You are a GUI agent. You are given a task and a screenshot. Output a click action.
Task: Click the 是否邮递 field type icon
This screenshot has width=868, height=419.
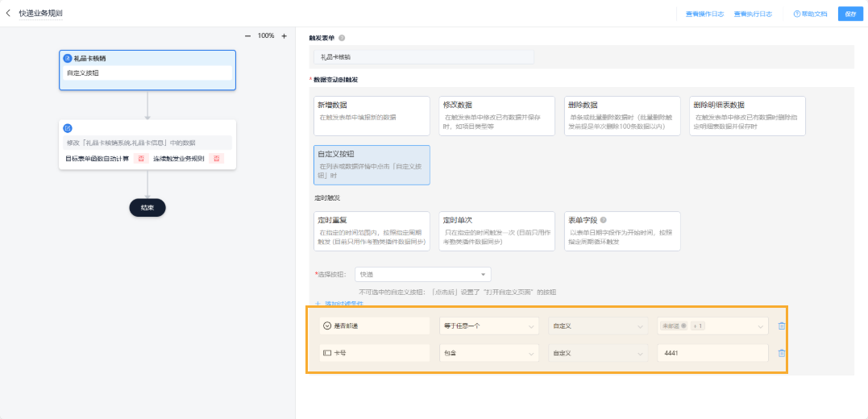(327, 326)
